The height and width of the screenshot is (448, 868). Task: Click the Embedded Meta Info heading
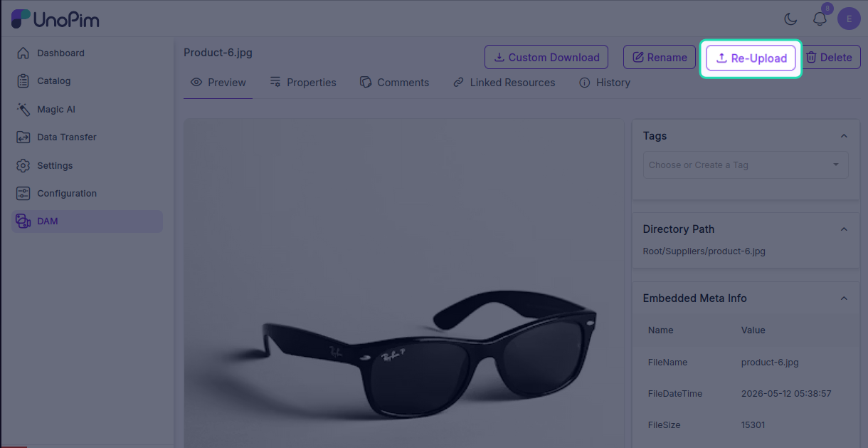(694, 298)
